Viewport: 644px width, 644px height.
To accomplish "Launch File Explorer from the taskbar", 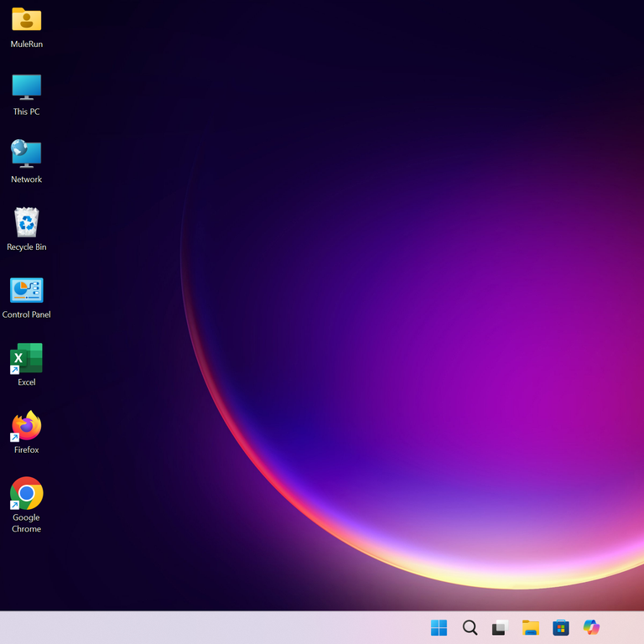I will pyautogui.click(x=530, y=628).
